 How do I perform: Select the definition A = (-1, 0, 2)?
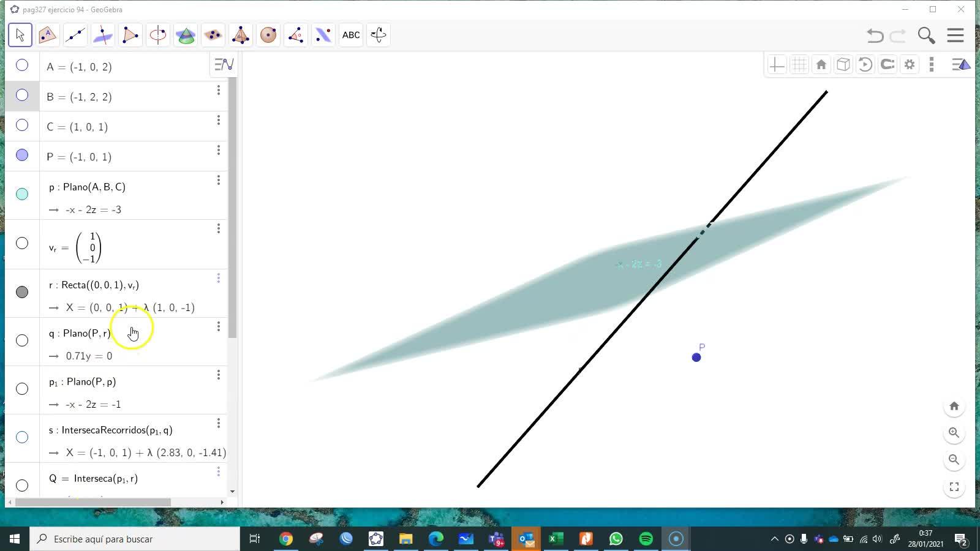(x=79, y=67)
